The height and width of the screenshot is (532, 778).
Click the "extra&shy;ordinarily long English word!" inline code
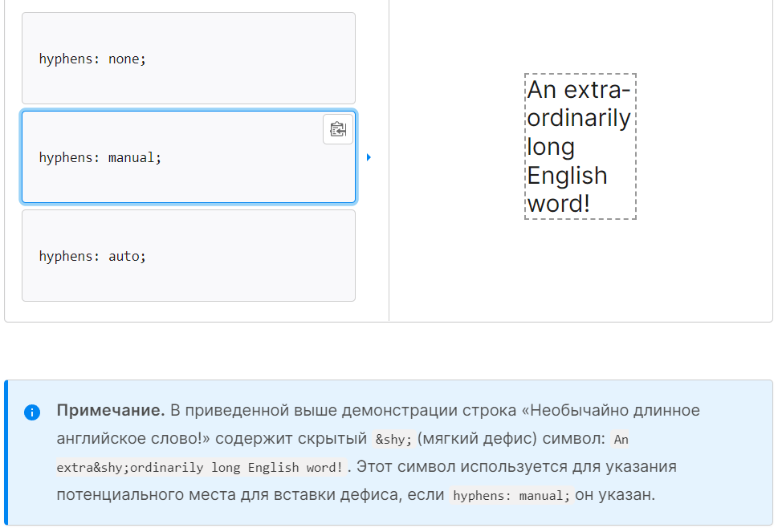pyautogui.click(x=201, y=467)
